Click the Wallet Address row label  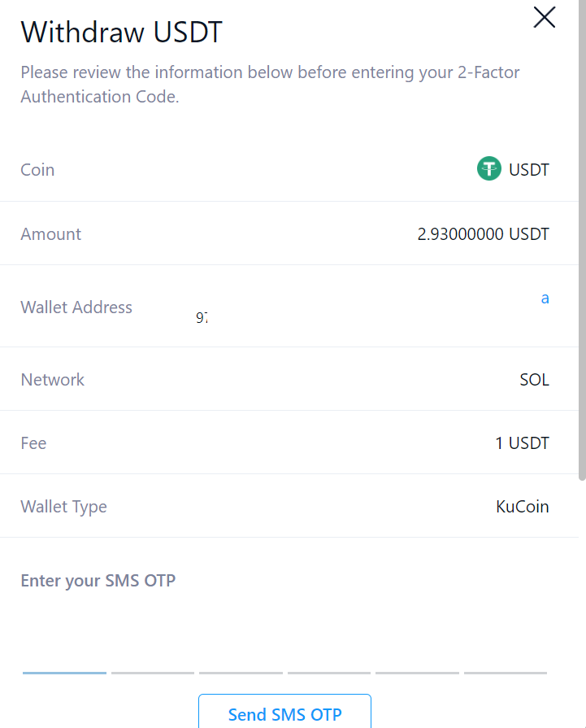(x=76, y=307)
